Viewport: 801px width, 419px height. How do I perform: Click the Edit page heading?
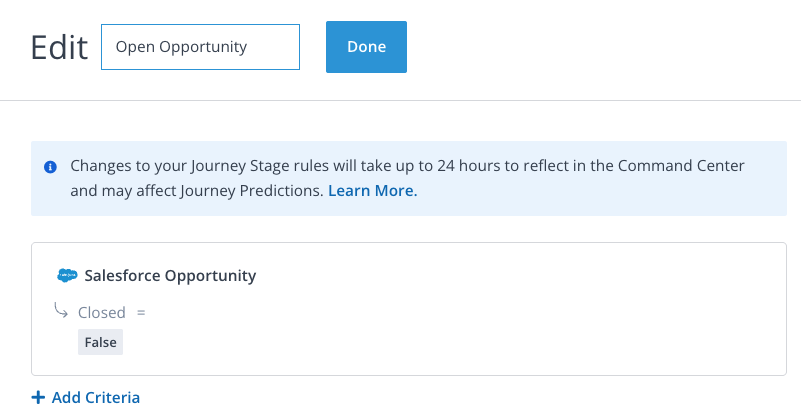pyautogui.click(x=59, y=47)
